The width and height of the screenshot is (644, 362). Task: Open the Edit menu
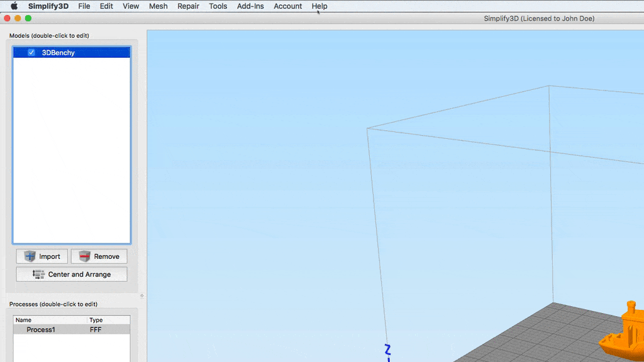coord(106,6)
